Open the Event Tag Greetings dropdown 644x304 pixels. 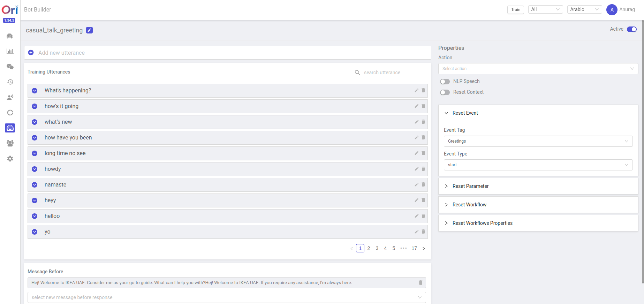[538, 141]
